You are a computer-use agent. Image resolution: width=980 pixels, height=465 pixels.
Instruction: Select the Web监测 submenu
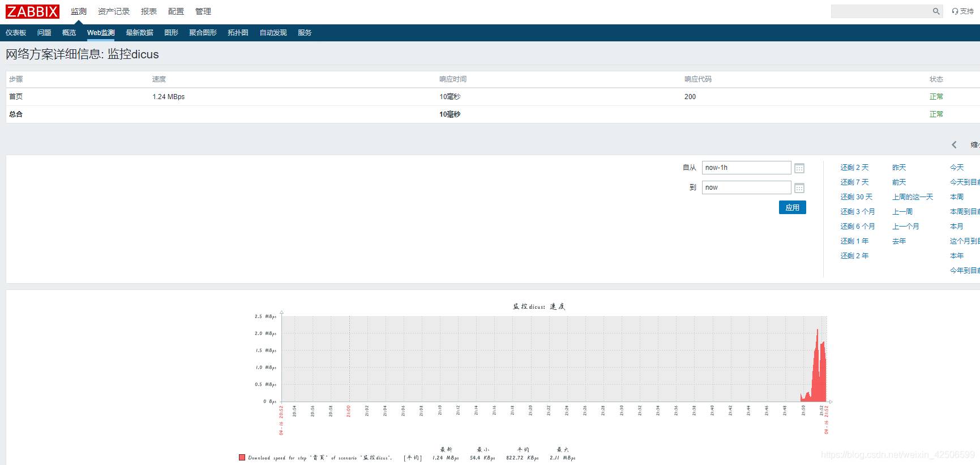click(101, 33)
